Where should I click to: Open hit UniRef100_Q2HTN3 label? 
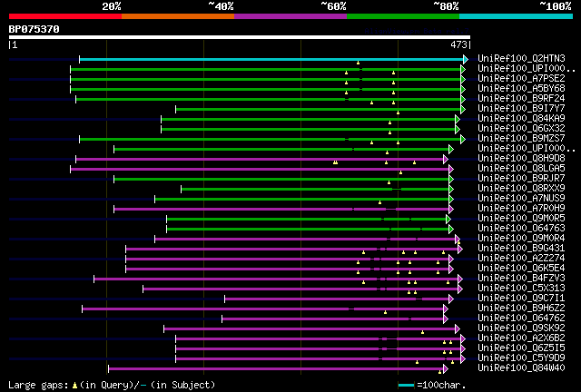coord(521,58)
